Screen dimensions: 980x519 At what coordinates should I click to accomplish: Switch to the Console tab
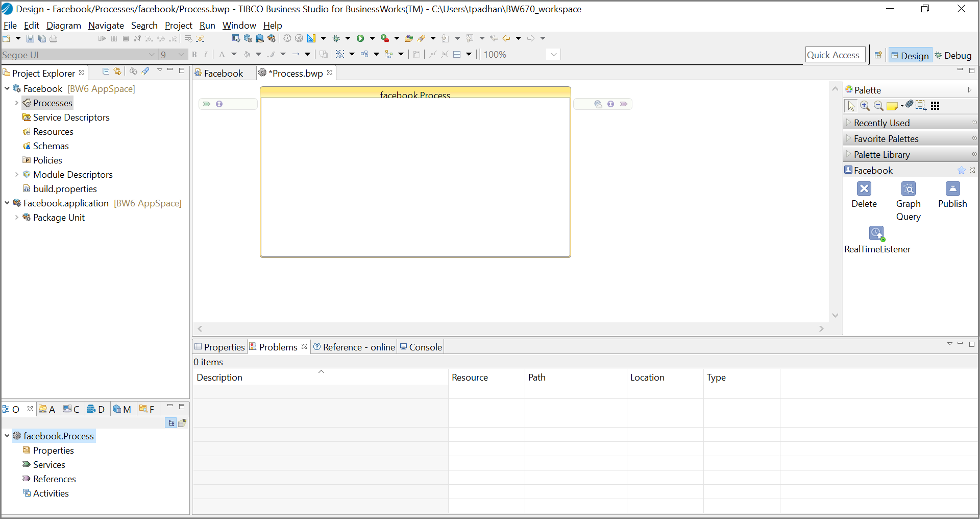[x=421, y=347]
